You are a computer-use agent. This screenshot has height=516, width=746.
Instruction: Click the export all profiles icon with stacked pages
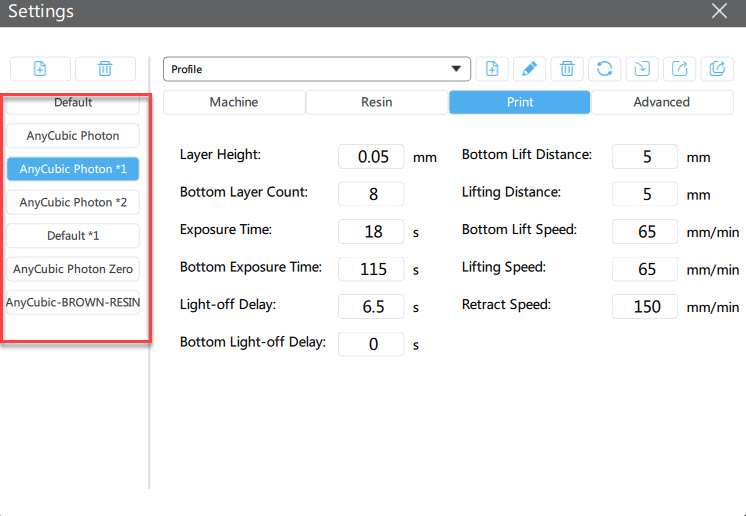coord(717,69)
